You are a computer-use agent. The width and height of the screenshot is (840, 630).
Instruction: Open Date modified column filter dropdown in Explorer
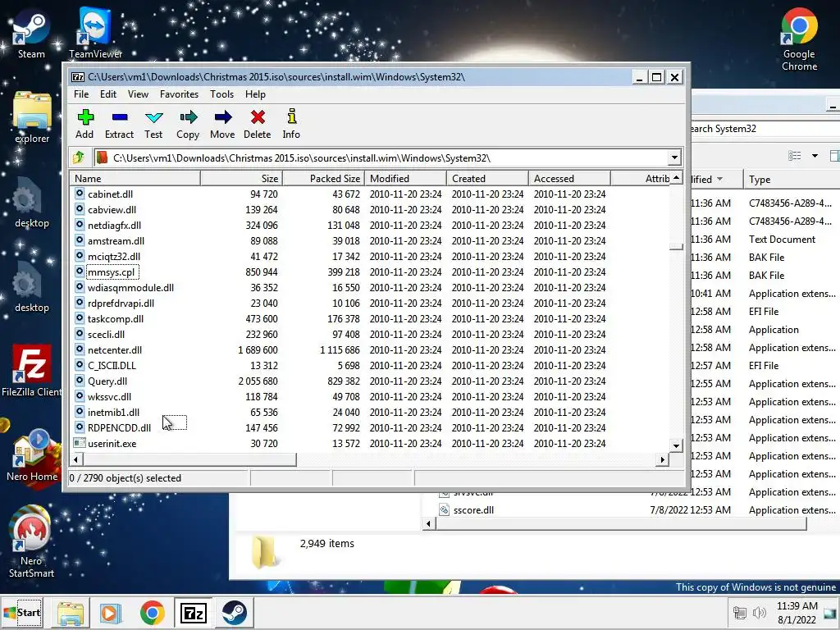719,179
